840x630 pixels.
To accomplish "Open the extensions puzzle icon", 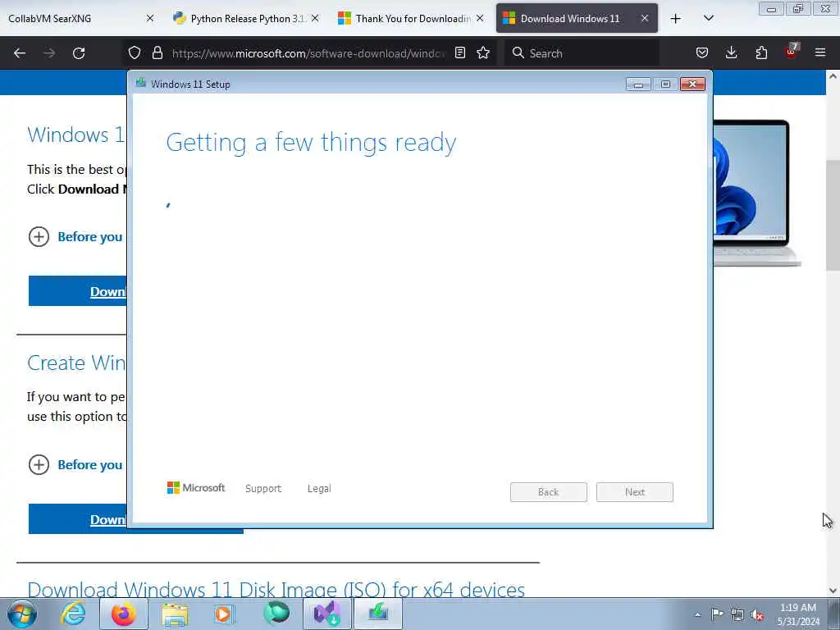I will point(761,52).
